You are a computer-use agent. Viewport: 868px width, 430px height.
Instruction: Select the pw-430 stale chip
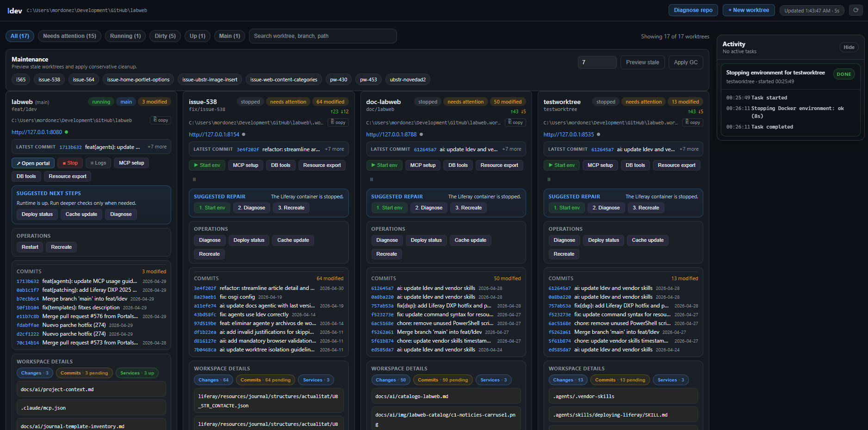339,80
